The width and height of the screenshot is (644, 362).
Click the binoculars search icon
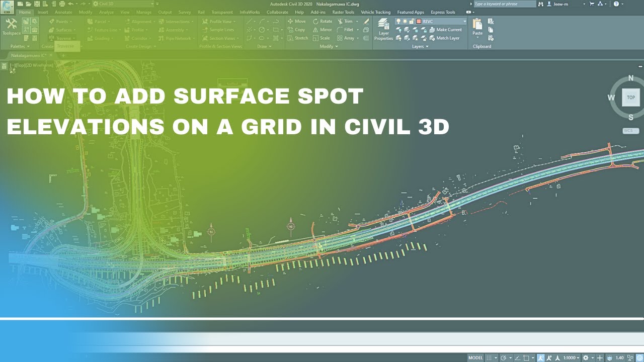tap(542, 4)
